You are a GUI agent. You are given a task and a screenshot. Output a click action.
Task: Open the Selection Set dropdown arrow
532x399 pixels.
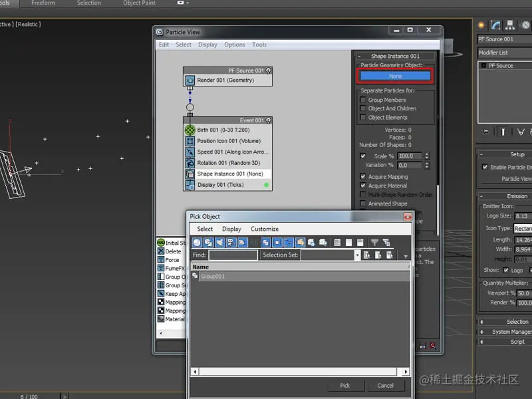pyautogui.click(x=357, y=255)
